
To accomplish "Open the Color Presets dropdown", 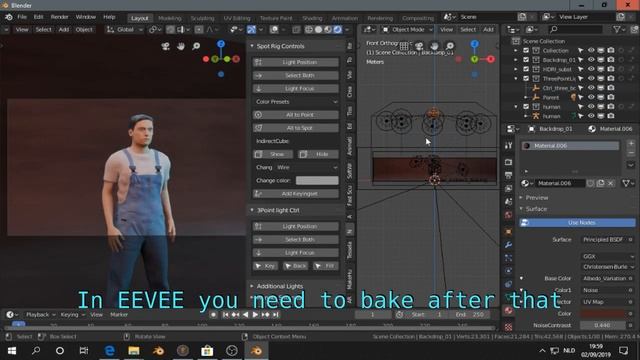I will pos(296,102).
